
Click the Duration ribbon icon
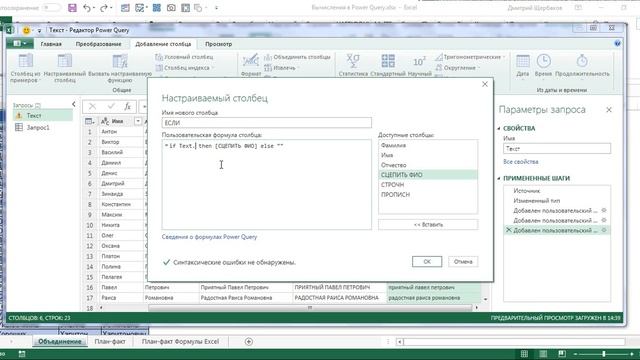click(582, 65)
